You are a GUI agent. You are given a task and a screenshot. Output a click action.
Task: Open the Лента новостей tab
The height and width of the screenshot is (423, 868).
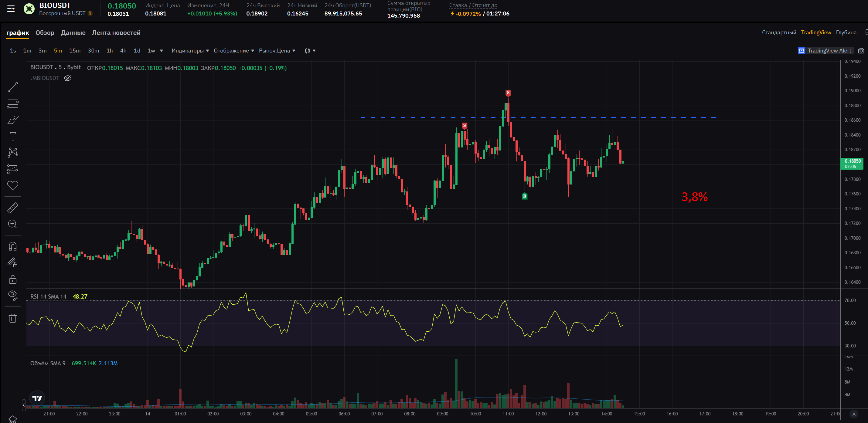pos(116,33)
